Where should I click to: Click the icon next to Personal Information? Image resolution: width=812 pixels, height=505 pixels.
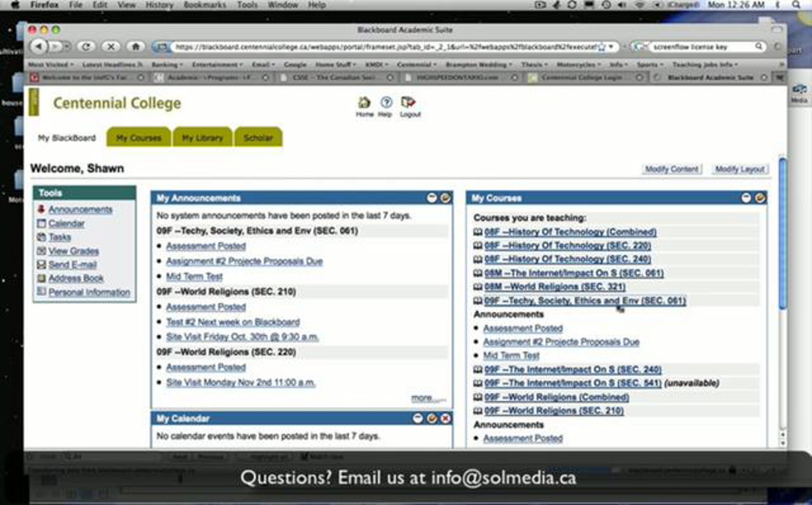pos(41,292)
